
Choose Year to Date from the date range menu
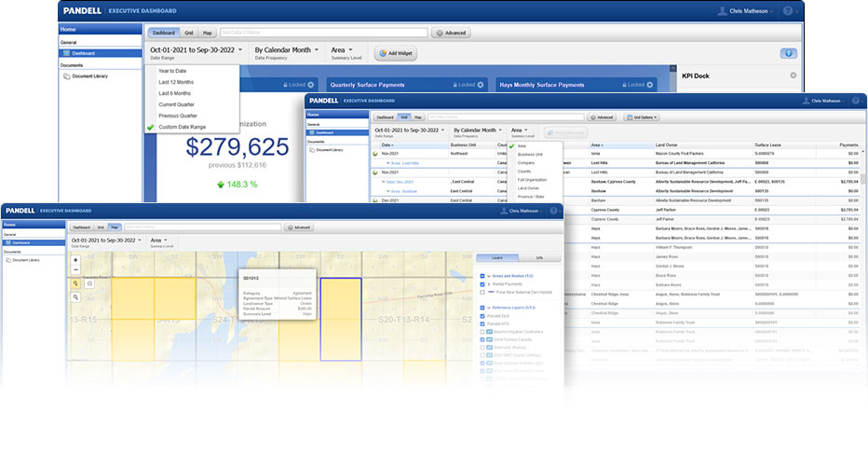[x=172, y=71]
